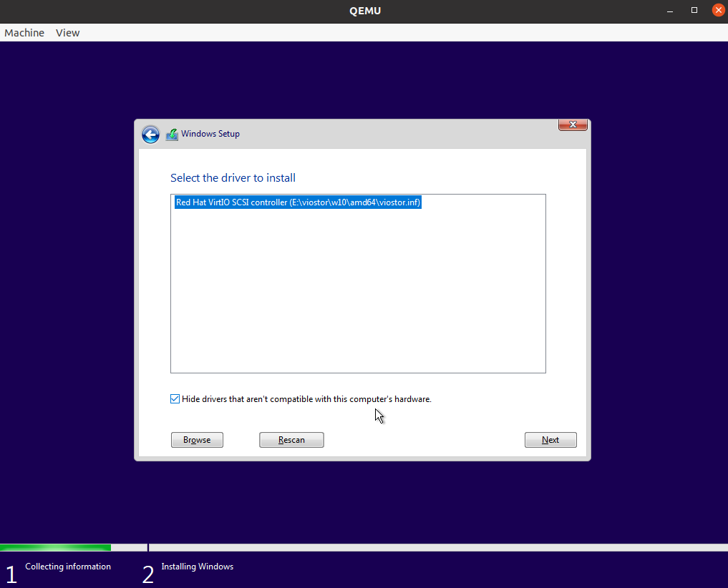Open the Machine menu in QEMU
The image size is (728, 588).
24,33
